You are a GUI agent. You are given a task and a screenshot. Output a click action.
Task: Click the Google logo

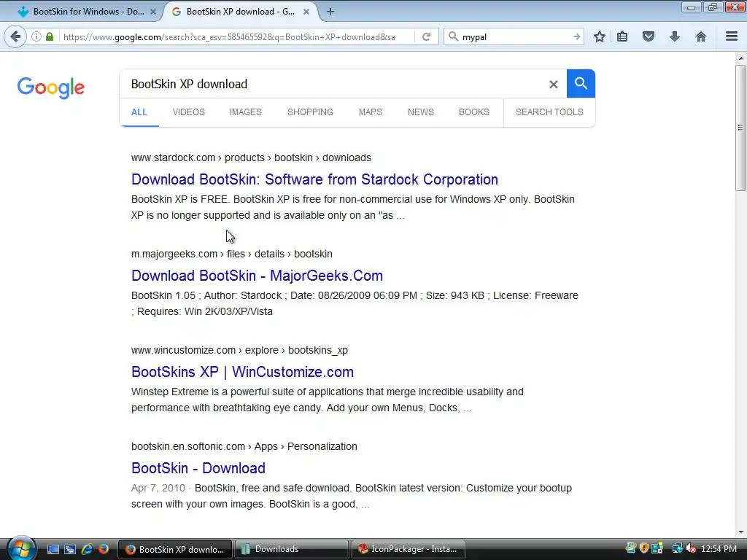pyautogui.click(x=51, y=87)
